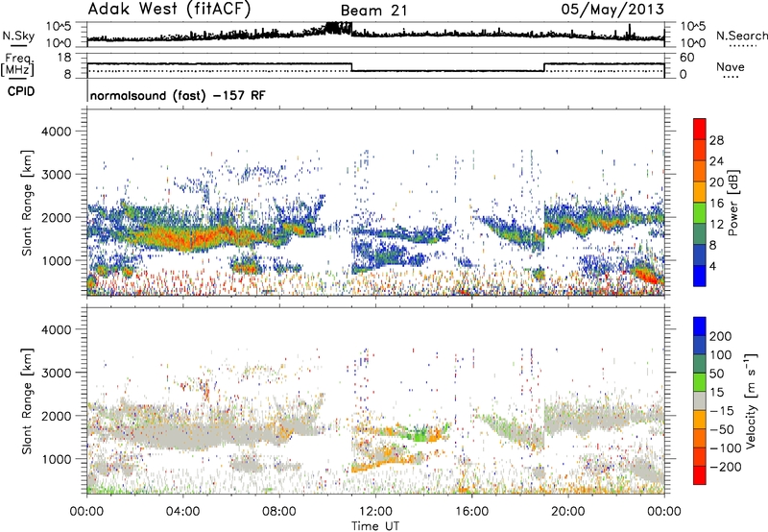
Task: Click the "08:00" time axis tick
Action: [x=279, y=512]
